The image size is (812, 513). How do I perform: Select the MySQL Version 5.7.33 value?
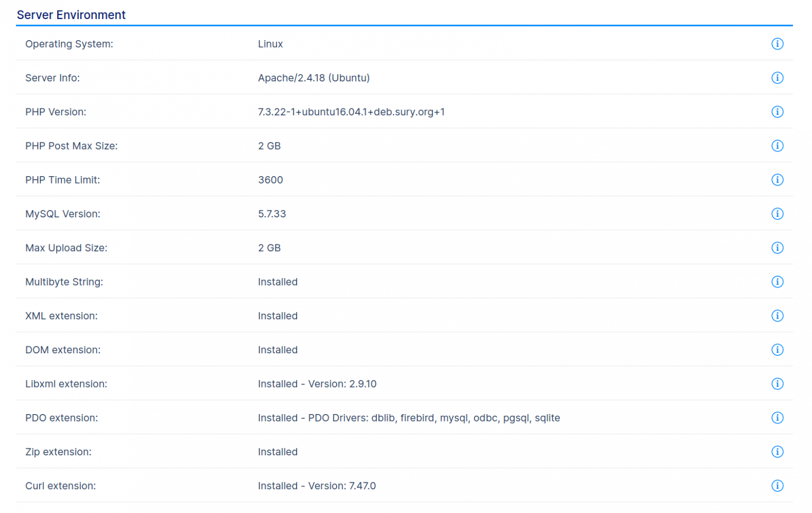point(272,214)
